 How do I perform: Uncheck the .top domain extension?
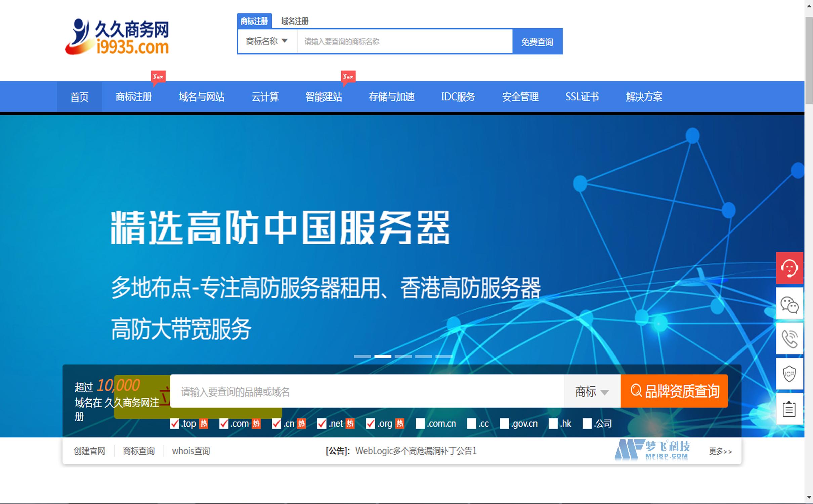[174, 424]
